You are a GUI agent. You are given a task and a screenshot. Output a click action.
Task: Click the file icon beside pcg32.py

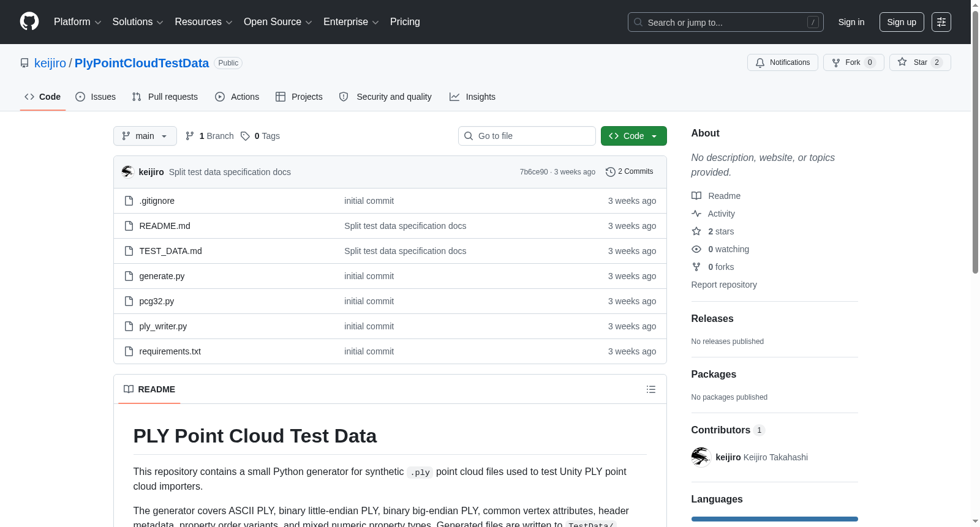129,301
